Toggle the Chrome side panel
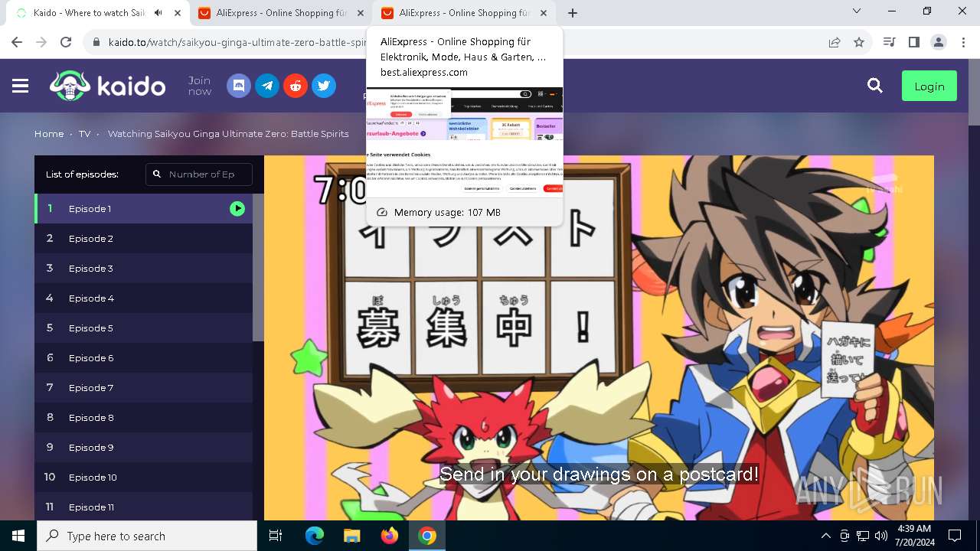This screenshot has height=551, width=980. click(913, 42)
